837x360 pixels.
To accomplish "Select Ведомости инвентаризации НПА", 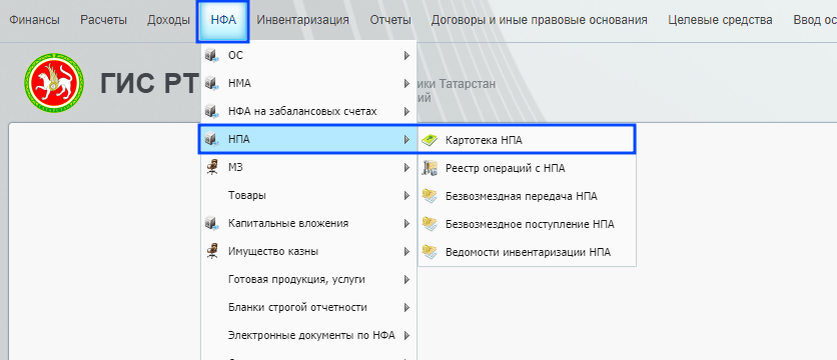I will point(527,252).
